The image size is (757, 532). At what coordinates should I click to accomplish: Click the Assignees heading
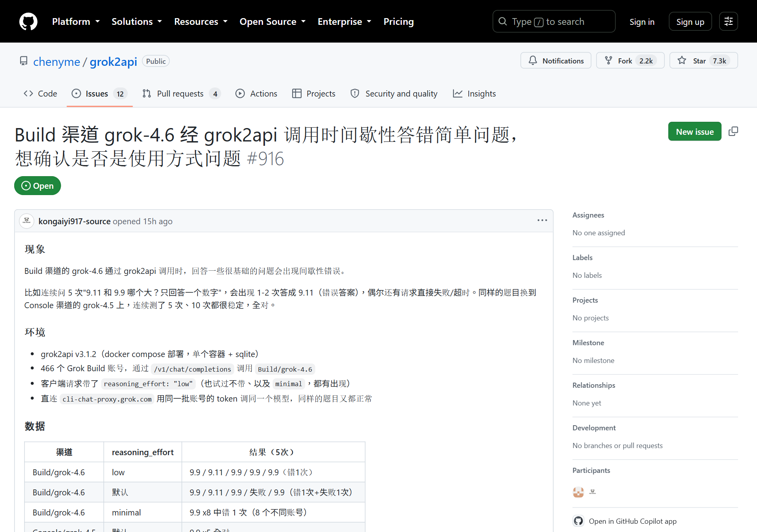(588, 215)
